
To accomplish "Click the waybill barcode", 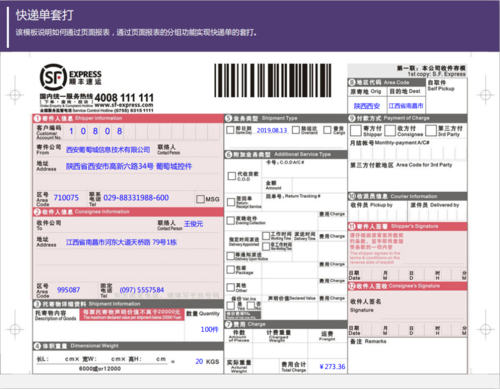I will [273, 80].
